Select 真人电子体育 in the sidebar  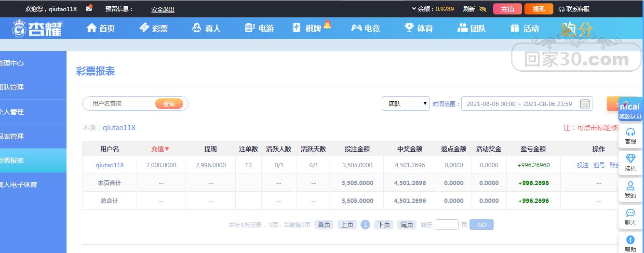click(33, 185)
